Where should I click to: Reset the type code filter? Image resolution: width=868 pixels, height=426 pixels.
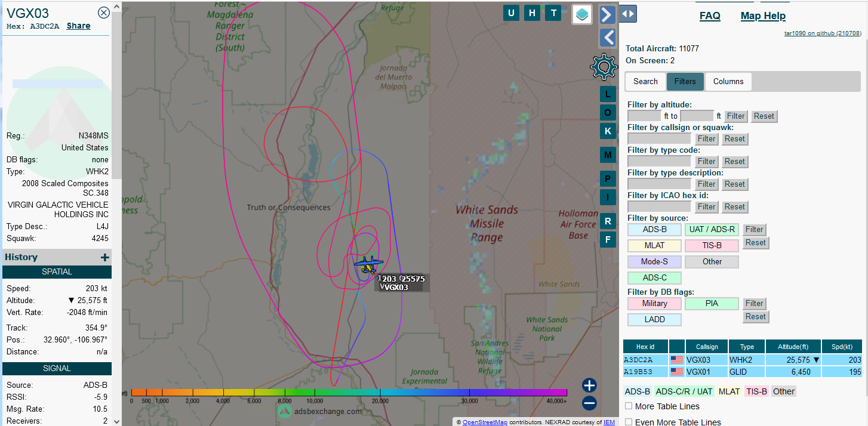coord(735,162)
